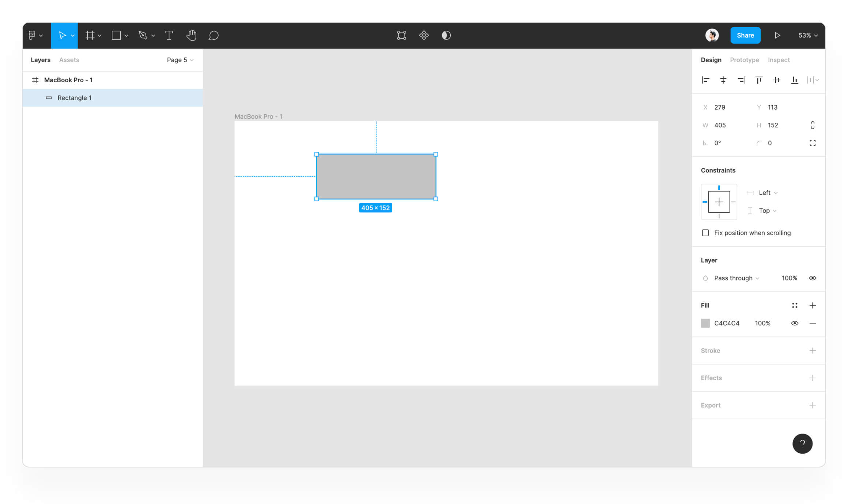
Task: Select the Text tool
Action: pos(169,35)
